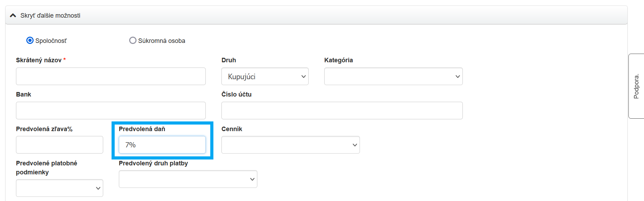
Task: Click the 'Skryť ďalšie možnosti' header text
Action: point(50,16)
